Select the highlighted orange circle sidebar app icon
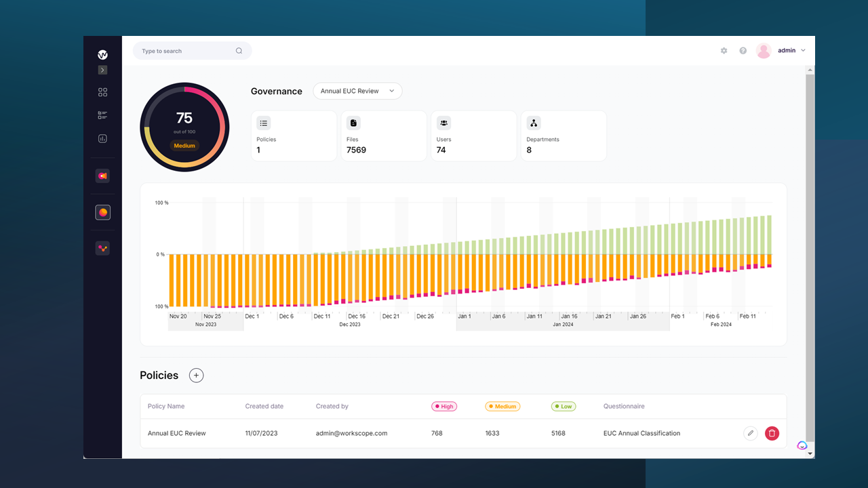Screen dimensions: 868x488 [x=102, y=211]
